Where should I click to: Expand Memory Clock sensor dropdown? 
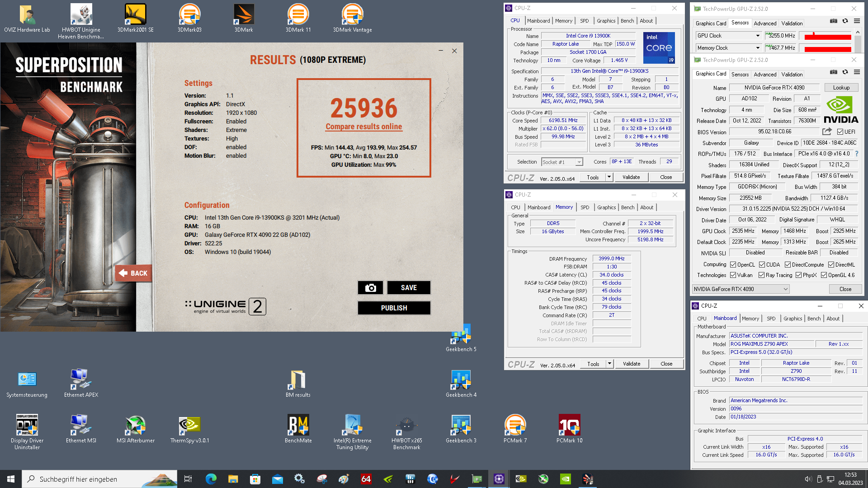(758, 48)
